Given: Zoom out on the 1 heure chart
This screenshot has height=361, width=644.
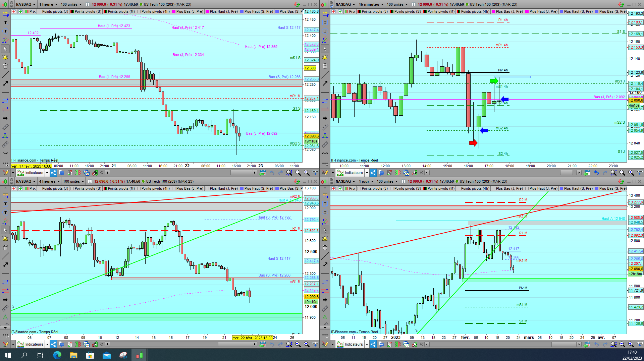Looking at the screenshot, I should point(298,173).
